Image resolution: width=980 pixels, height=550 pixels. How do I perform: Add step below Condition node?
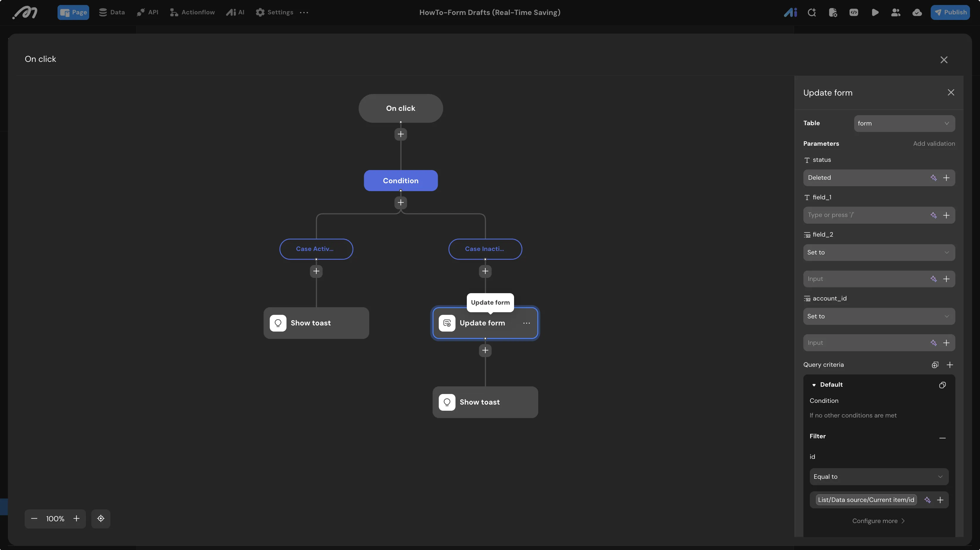tap(401, 203)
